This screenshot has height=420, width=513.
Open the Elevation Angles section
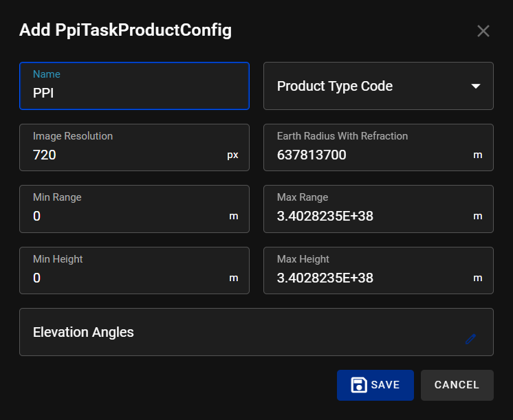pos(241,332)
